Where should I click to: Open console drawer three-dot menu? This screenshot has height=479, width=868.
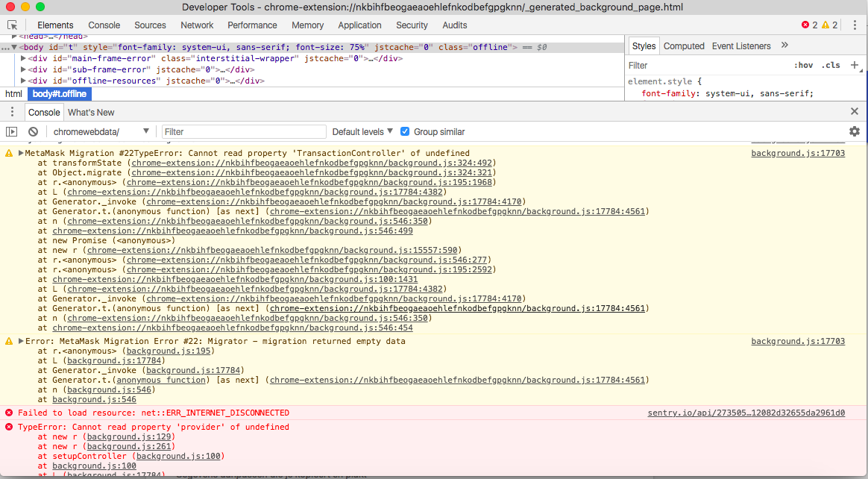12,112
